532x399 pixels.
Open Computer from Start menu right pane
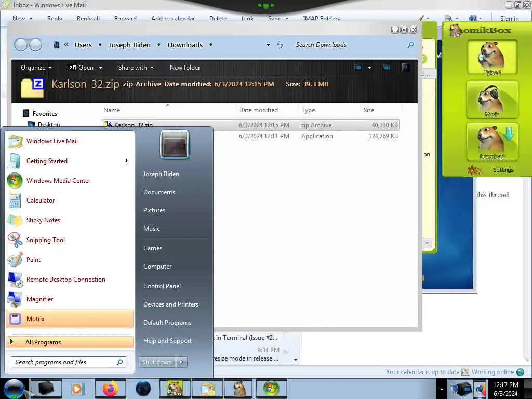(x=157, y=267)
